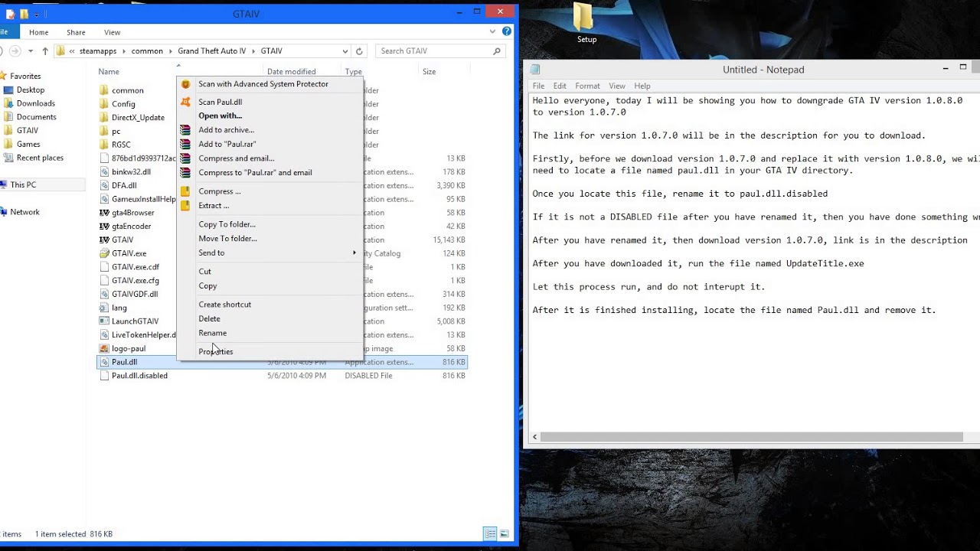980x551 pixels.
Task: Choose Cut in the context menu
Action: (204, 271)
